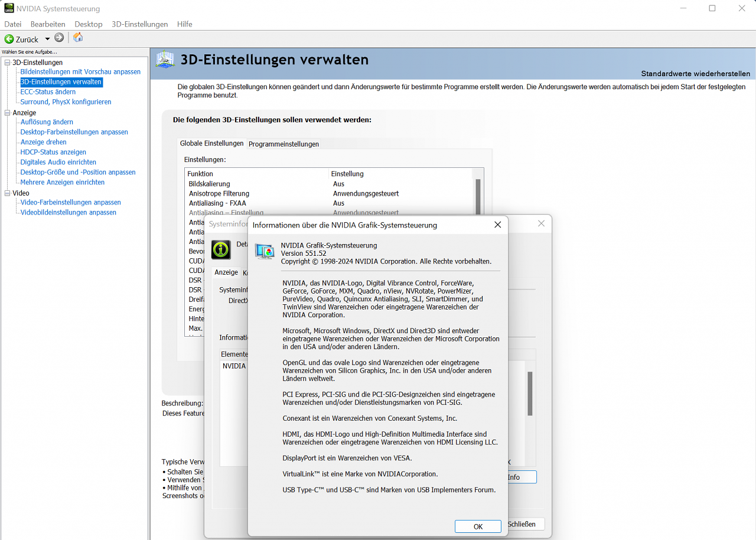Open Mehrere Anzeigen einrichten
The image size is (756, 540).
62,183
